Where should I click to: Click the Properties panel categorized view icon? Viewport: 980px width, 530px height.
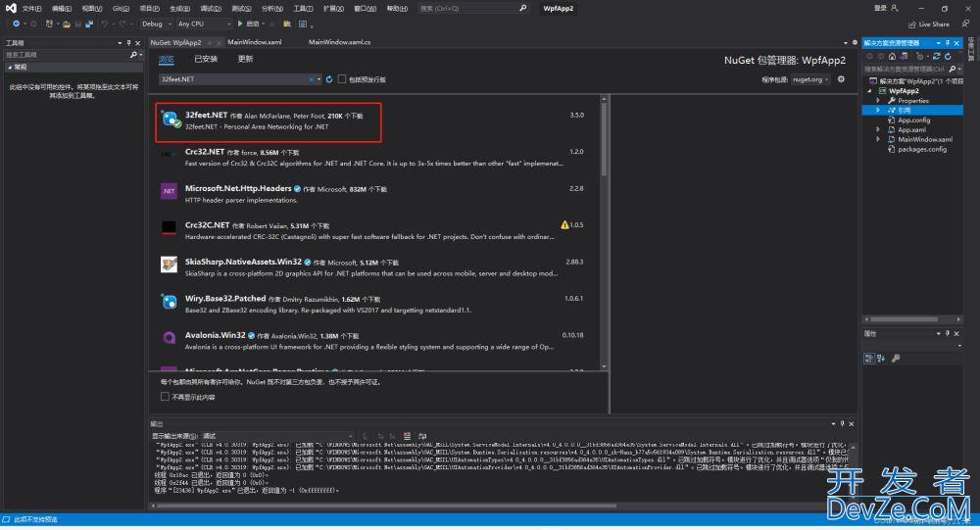click(868, 359)
